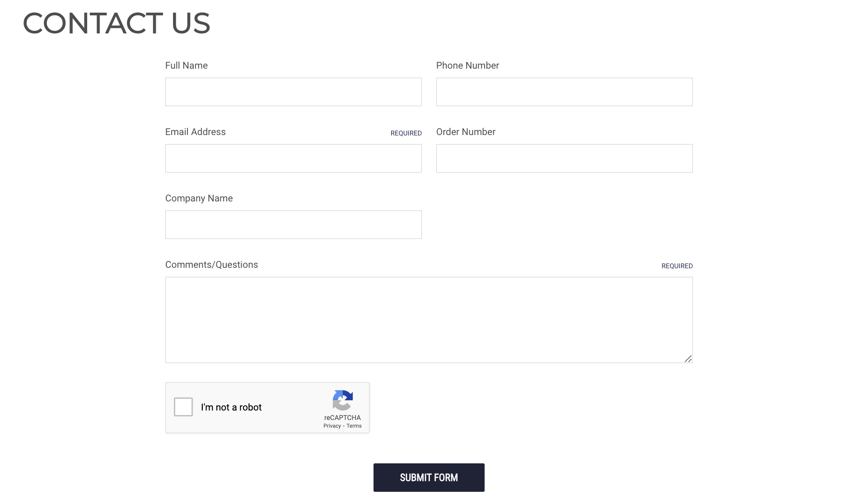850x504 pixels.
Task: Click the Order Number field label
Action: [466, 132]
